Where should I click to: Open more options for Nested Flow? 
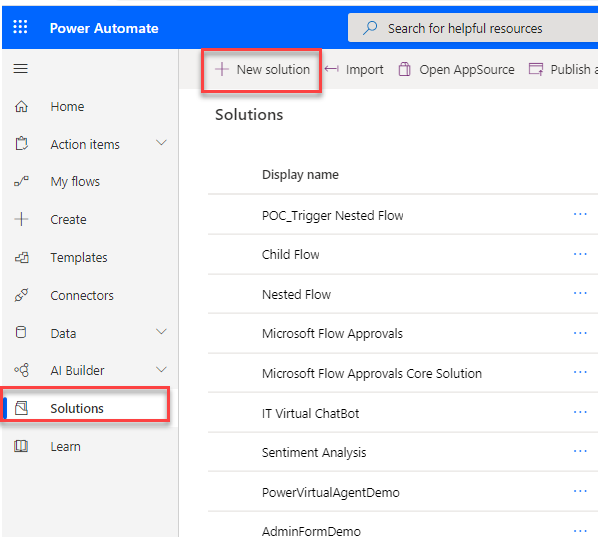coord(580,293)
